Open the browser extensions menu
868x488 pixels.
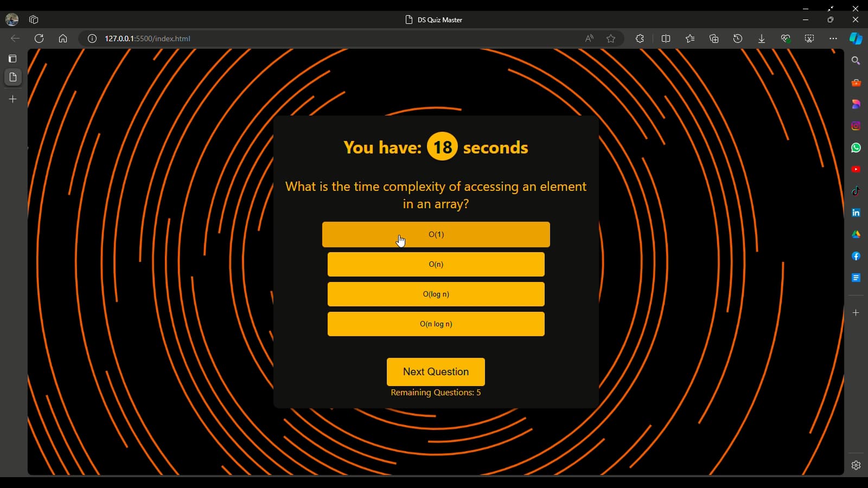pos(640,38)
